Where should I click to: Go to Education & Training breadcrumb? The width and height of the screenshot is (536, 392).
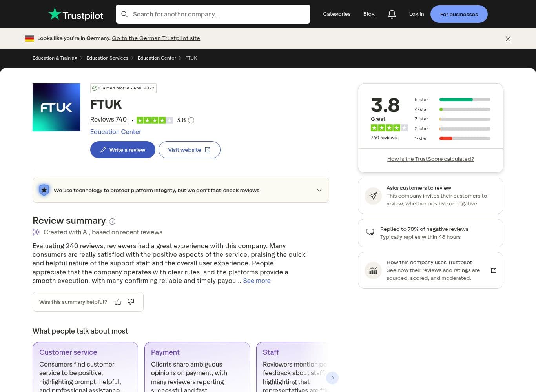(x=55, y=58)
